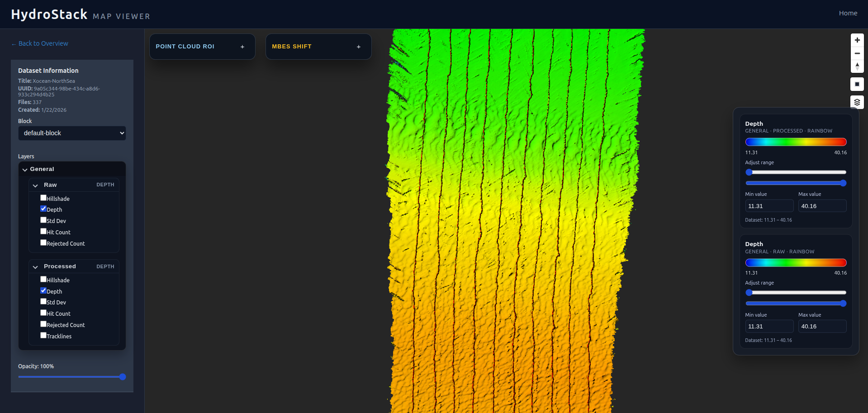Select Home in the top navigation
This screenshot has width=868, height=413.
pos(848,13)
